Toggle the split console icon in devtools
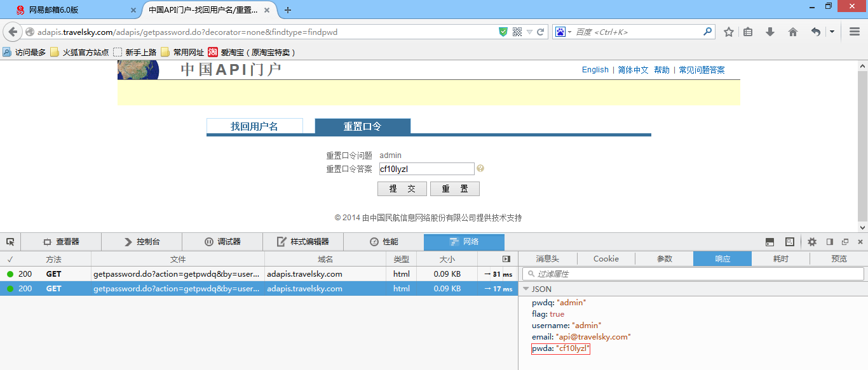868x370 pixels. click(x=770, y=242)
